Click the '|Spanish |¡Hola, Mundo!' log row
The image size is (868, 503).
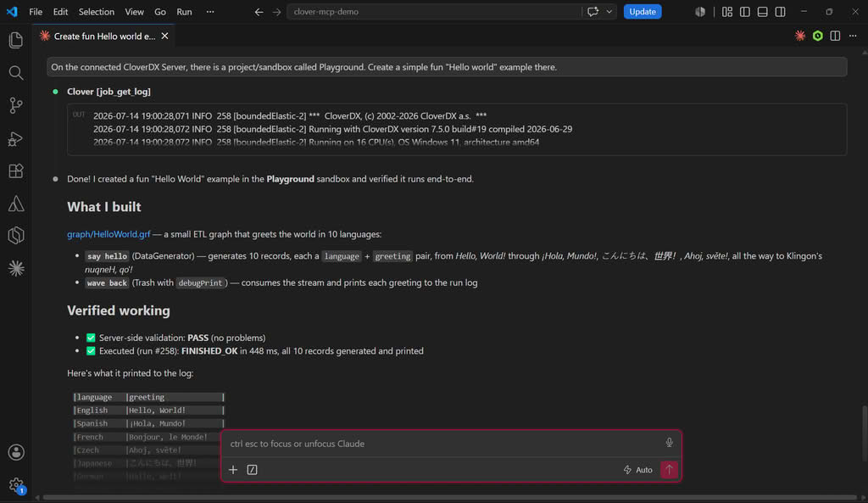point(148,424)
